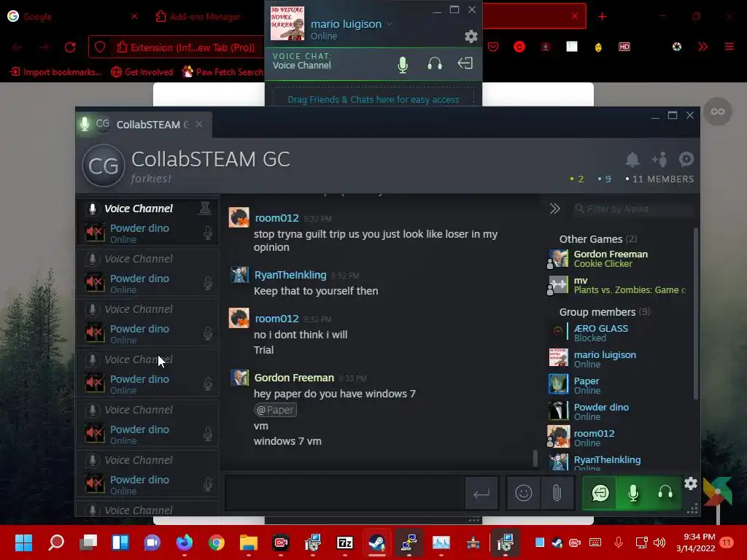Pin the top Voice Channel
Screen dimensions: 747x560
click(205, 208)
